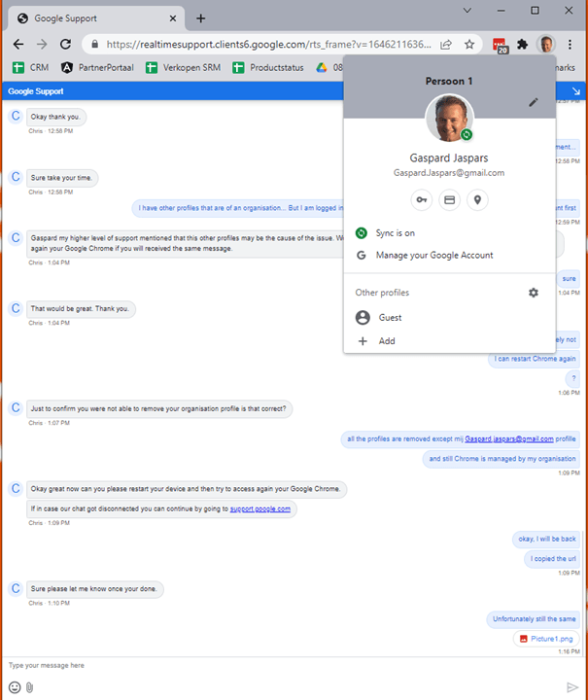Attach a file using the paperclip icon
The image size is (588, 700).
(29, 687)
